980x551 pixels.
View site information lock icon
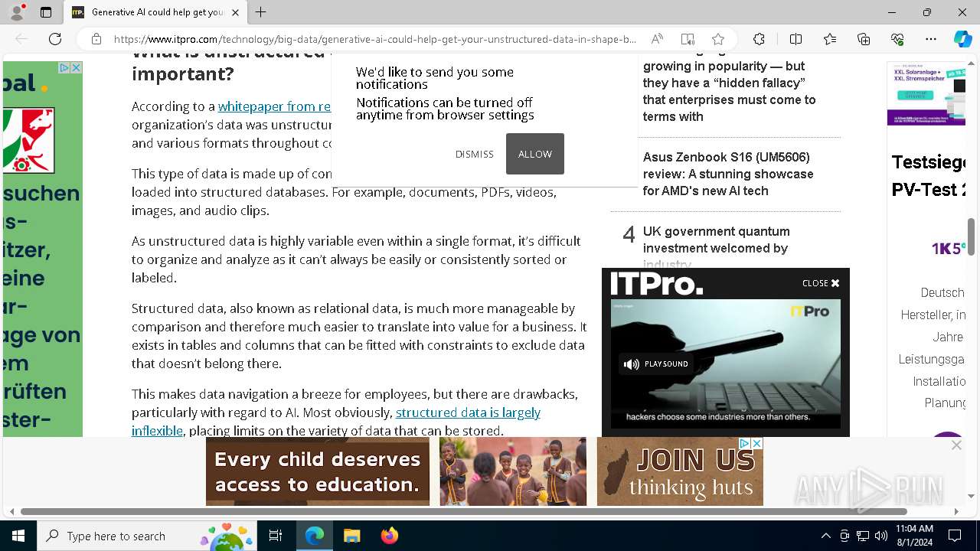click(96, 39)
